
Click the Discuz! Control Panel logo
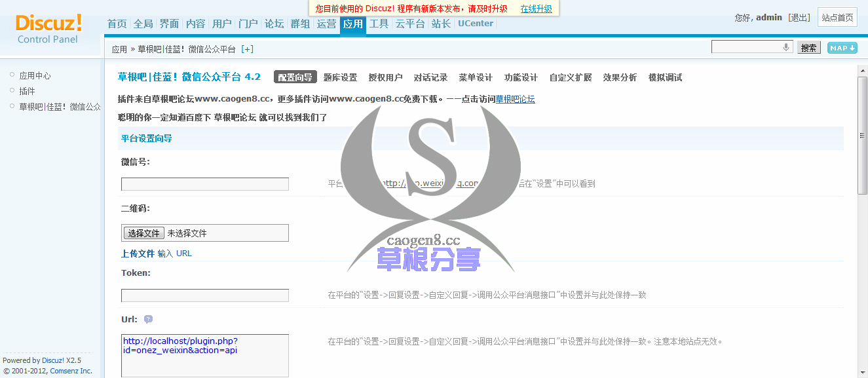point(48,29)
